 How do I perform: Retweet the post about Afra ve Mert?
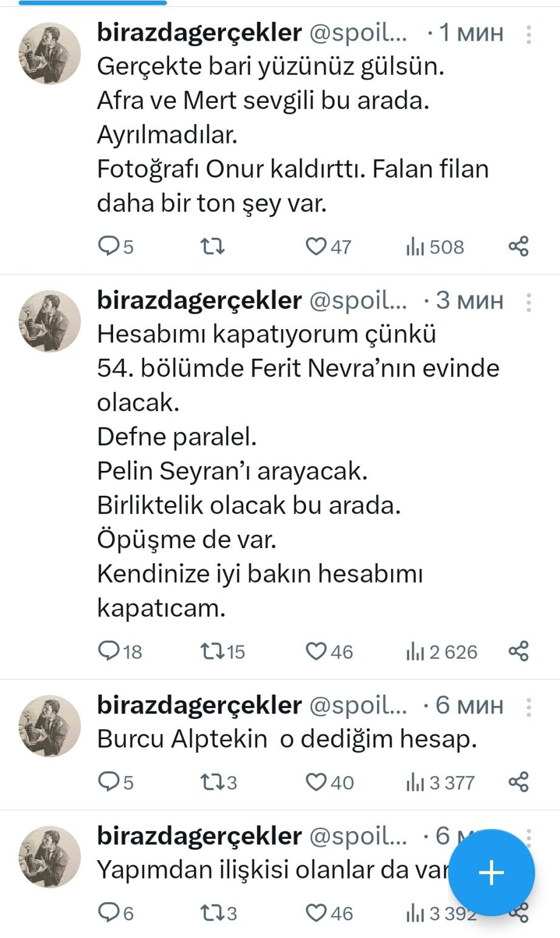click(x=212, y=246)
